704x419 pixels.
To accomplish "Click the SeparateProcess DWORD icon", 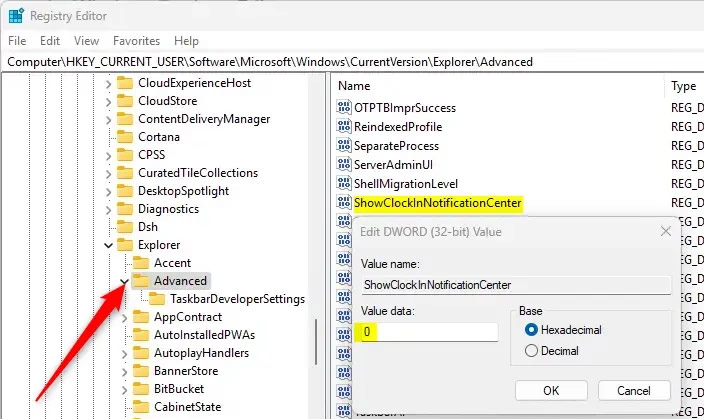I will [x=344, y=145].
